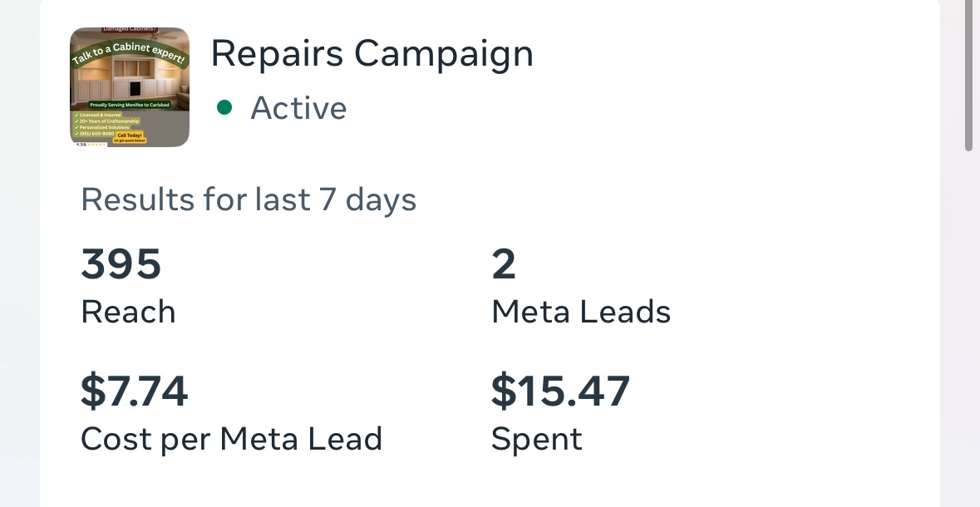Viewport: 980px width, 507px height.
Task: Click the Spent metric label
Action: click(x=537, y=439)
